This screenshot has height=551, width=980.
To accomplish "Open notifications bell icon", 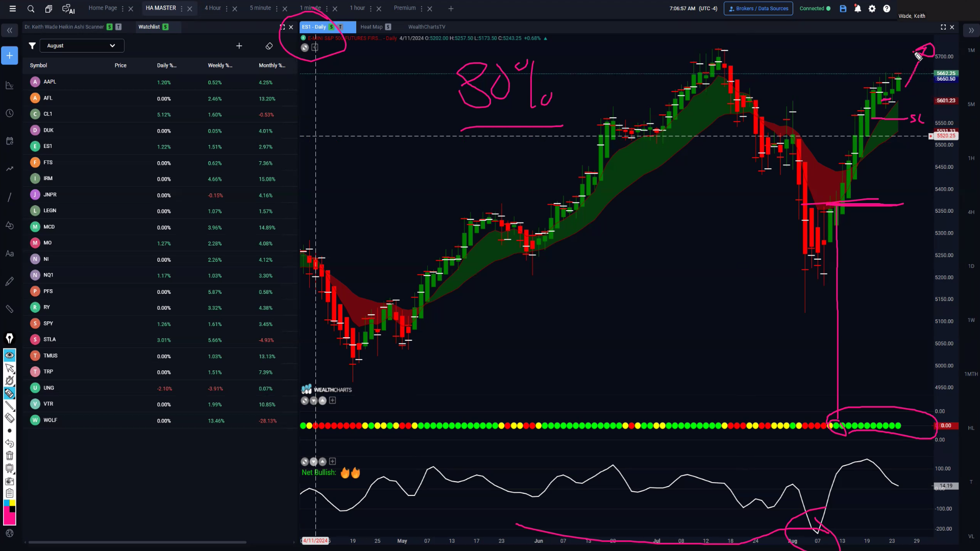I will (x=857, y=9).
